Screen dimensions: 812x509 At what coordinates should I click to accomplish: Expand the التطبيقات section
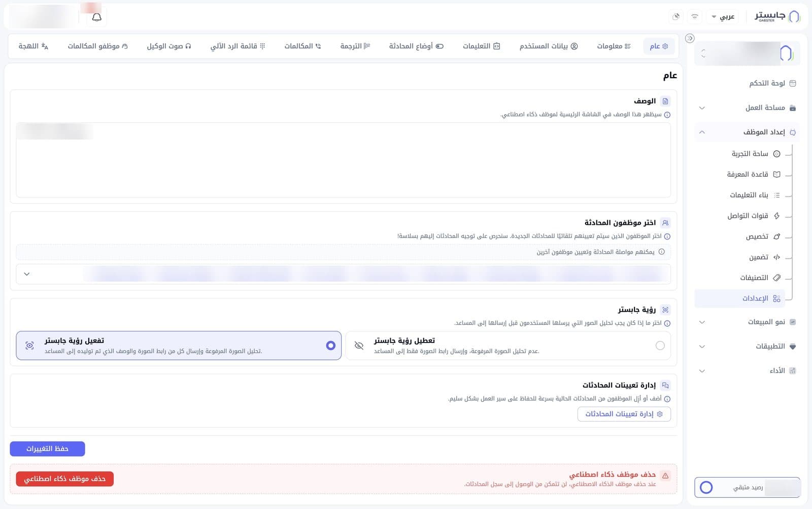[x=747, y=346]
